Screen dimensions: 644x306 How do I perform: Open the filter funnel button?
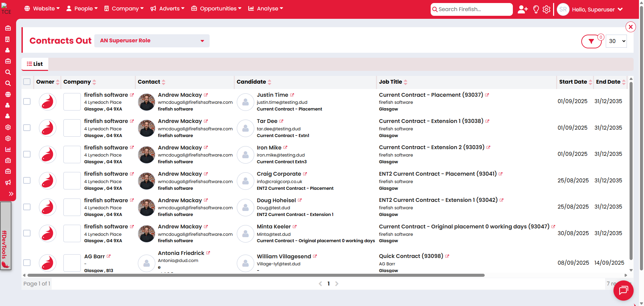point(591,41)
